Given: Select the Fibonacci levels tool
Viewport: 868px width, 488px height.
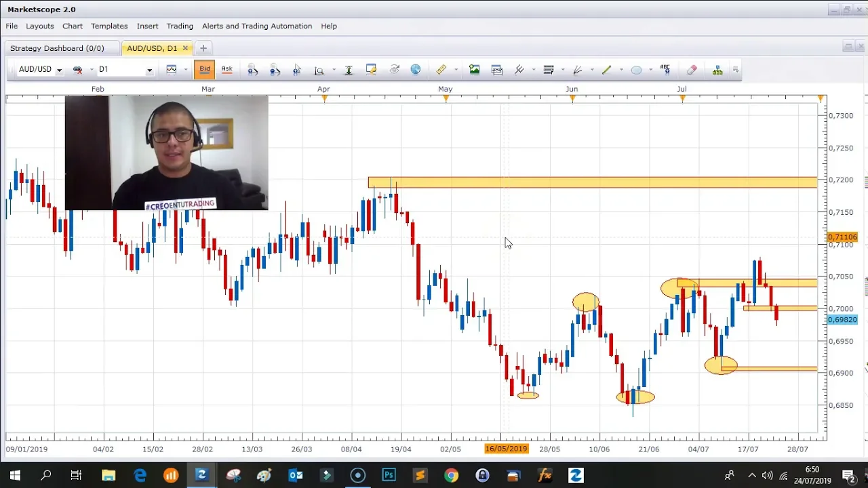Looking at the screenshot, I should coord(549,70).
